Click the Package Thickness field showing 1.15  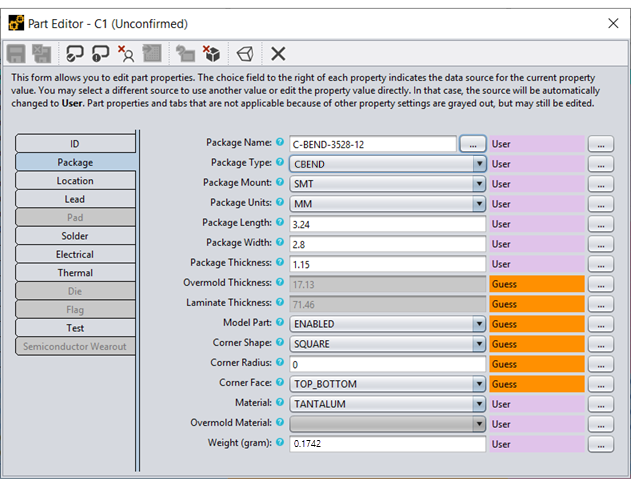pyautogui.click(x=388, y=264)
